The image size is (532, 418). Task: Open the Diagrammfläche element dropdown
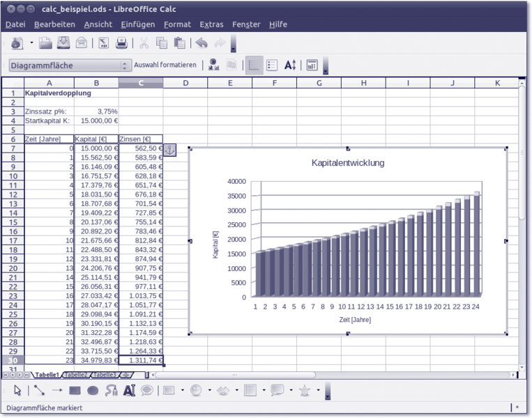(x=126, y=65)
